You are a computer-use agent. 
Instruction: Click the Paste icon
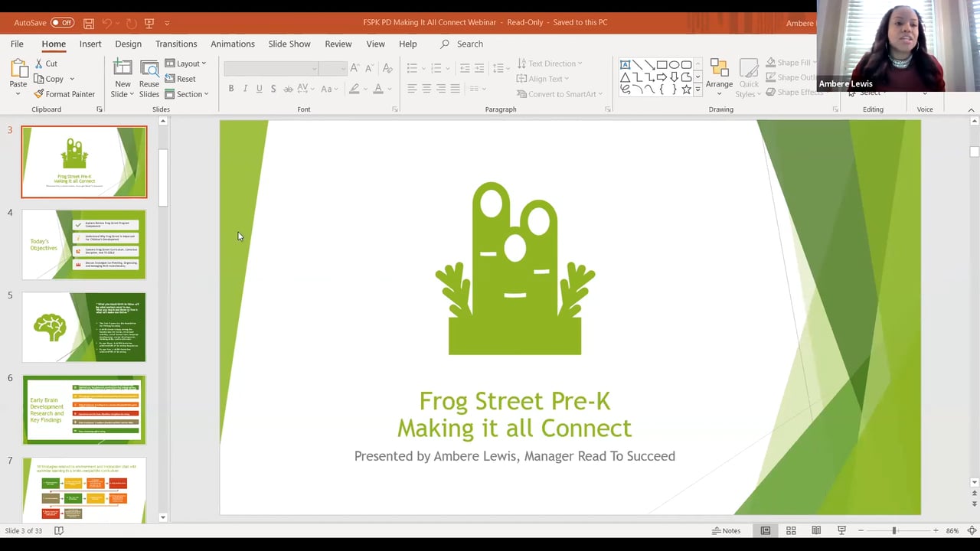[x=18, y=69]
